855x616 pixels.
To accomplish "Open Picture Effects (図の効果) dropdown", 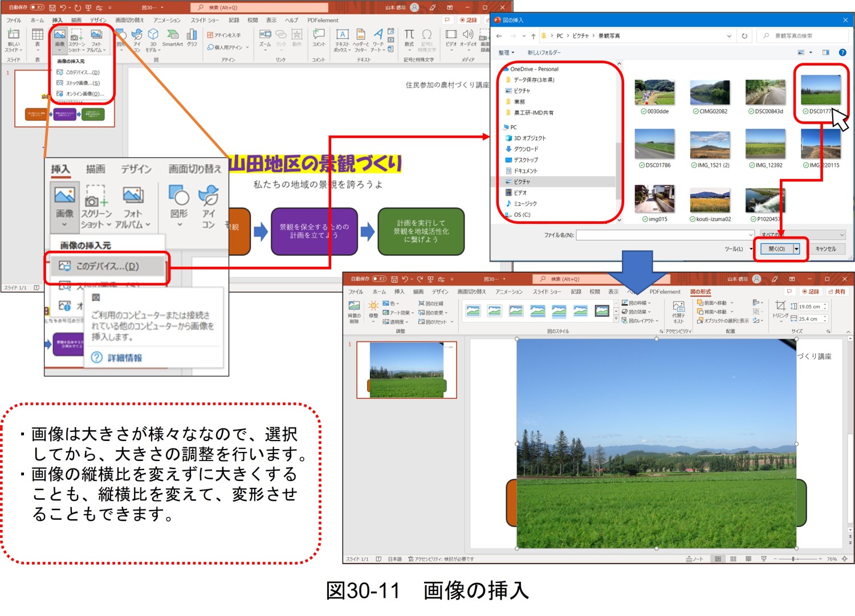I will point(637,312).
